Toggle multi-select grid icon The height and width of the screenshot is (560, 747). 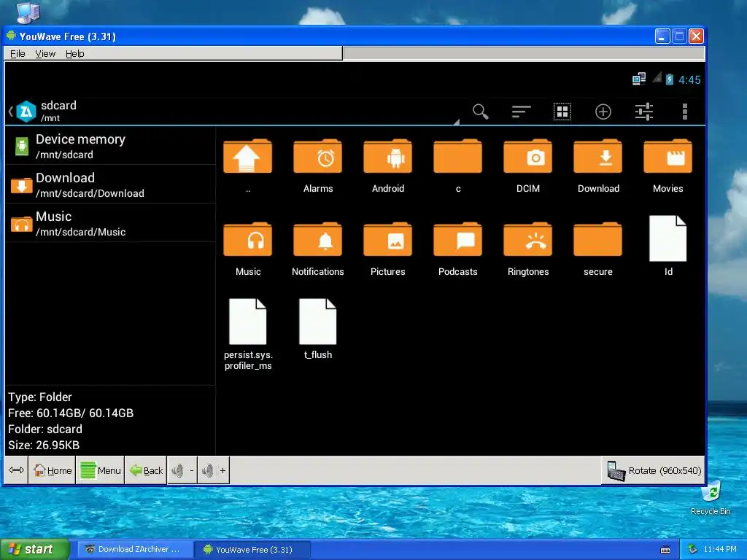(x=562, y=112)
